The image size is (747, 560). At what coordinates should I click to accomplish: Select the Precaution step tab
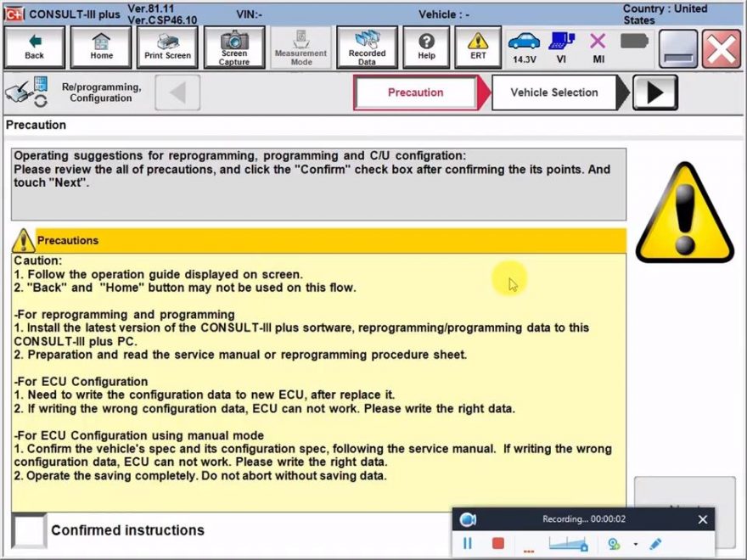[415, 92]
